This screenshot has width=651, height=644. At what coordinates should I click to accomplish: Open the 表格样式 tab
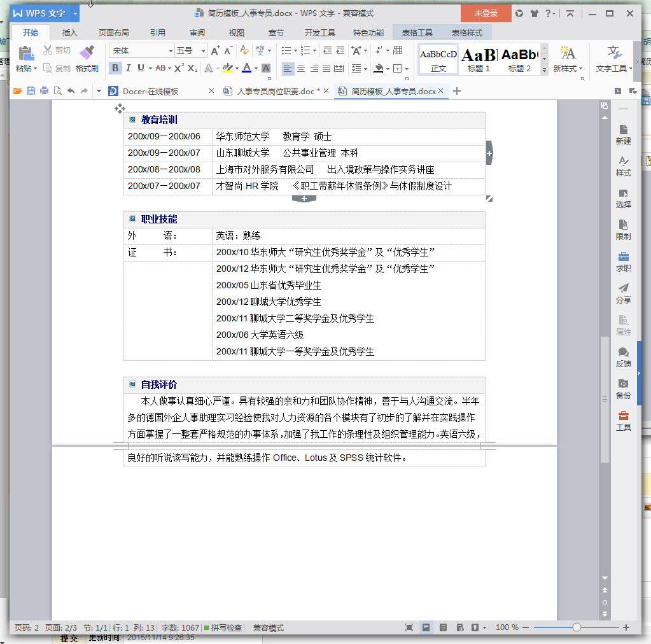coord(466,33)
